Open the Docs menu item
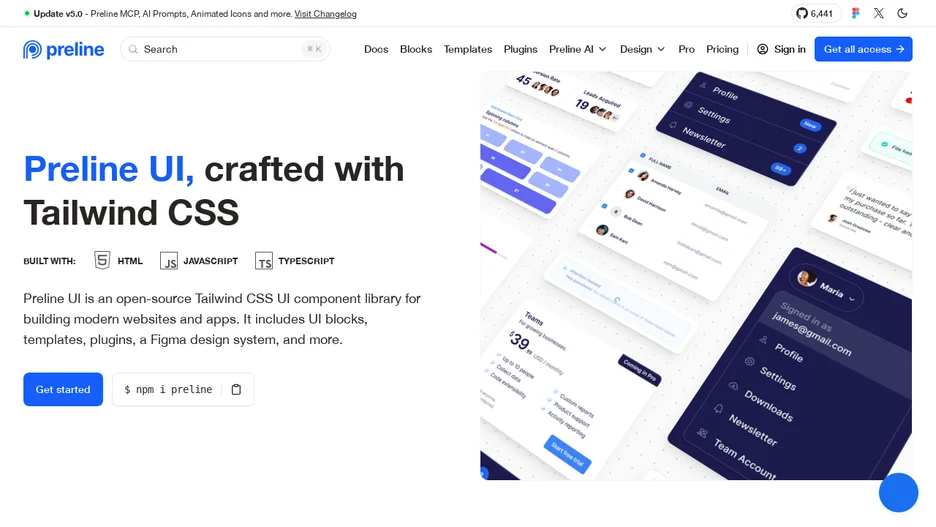936x527 pixels. 376,49
